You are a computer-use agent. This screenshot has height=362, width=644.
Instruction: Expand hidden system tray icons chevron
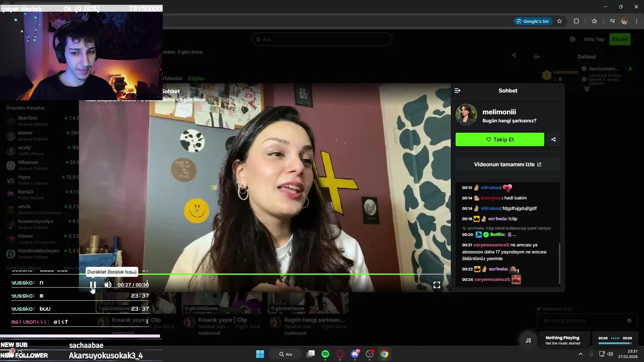[580, 354]
